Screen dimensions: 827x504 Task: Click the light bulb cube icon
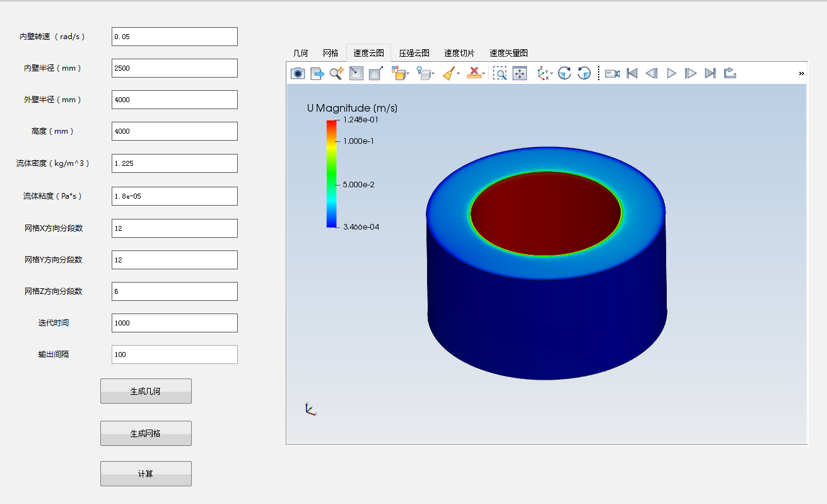pos(423,74)
